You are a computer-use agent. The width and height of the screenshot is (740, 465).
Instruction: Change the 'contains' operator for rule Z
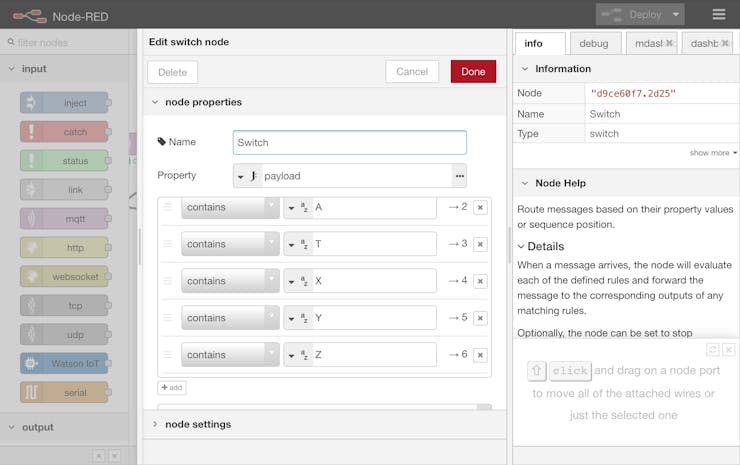pos(230,355)
